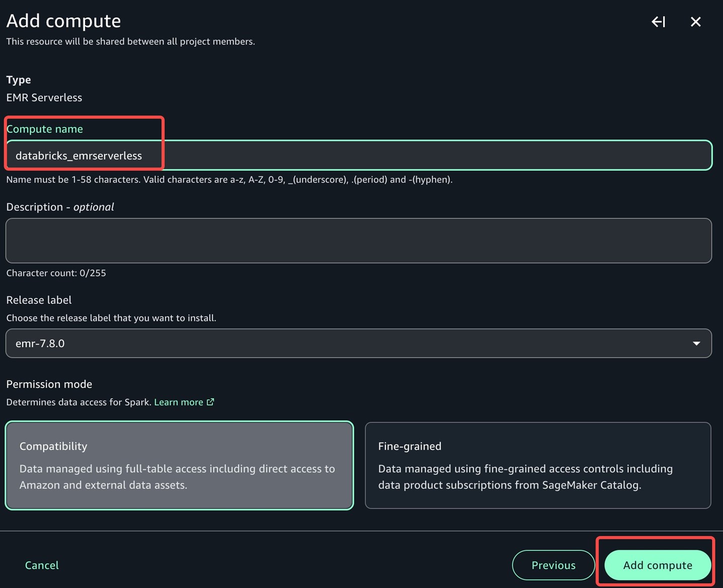This screenshot has height=588, width=723.
Task: Close the Add compute panel
Action: [695, 22]
